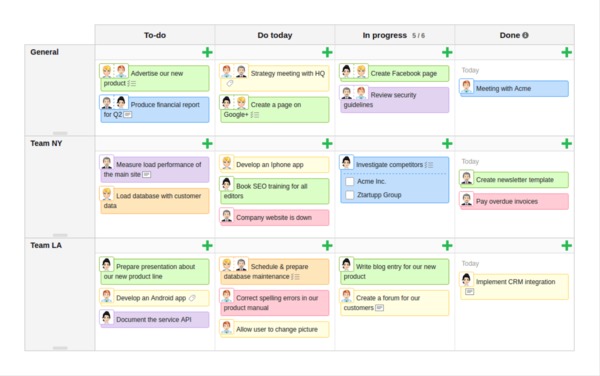Click checklist icon on Investigate competitors card
This screenshot has width=600, height=376.
pyautogui.click(x=429, y=165)
